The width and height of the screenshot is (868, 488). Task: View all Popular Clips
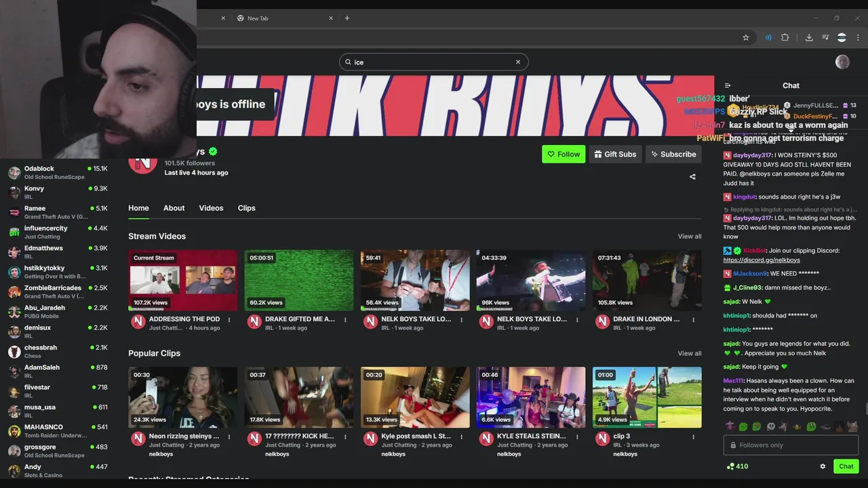(x=690, y=353)
